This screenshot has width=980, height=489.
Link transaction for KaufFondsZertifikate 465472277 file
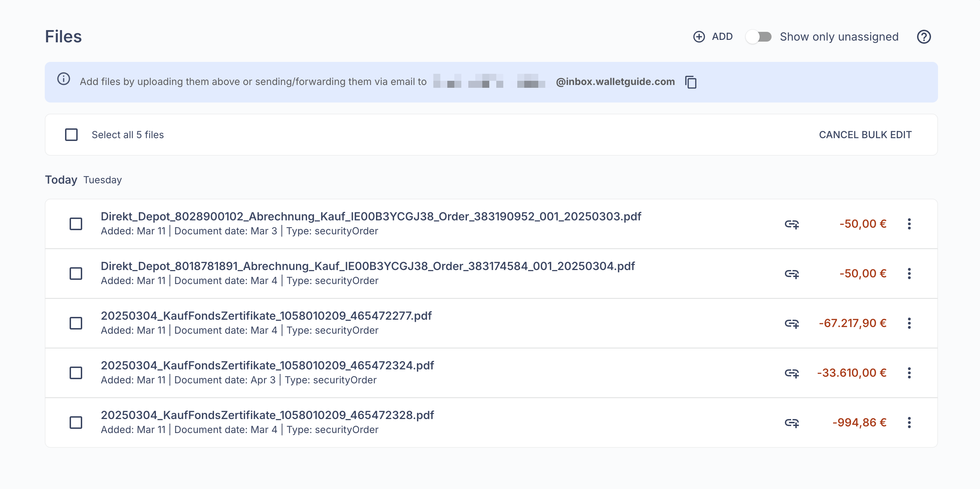click(792, 323)
